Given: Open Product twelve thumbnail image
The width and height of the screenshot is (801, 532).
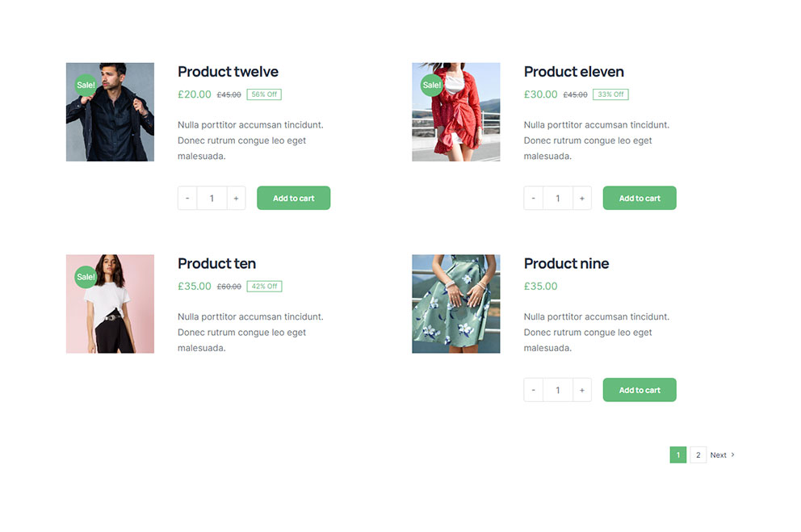Looking at the screenshot, I should [110, 112].
